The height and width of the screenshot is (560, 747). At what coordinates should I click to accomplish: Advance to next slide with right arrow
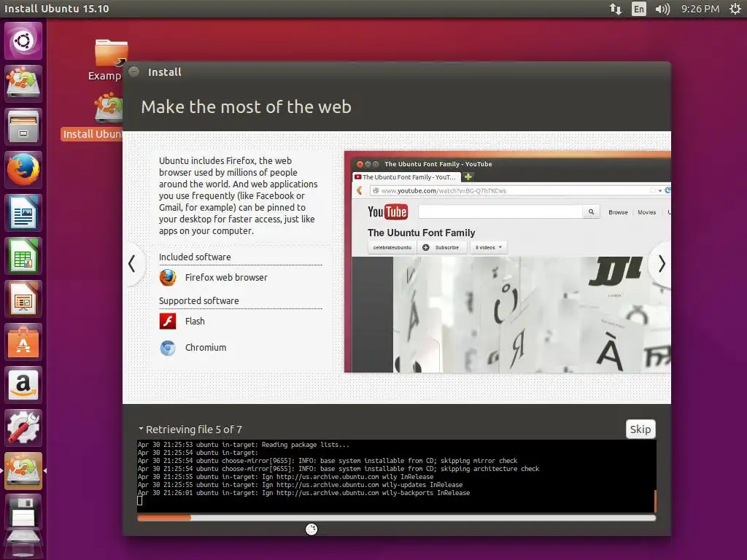pyautogui.click(x=661, y=264)
